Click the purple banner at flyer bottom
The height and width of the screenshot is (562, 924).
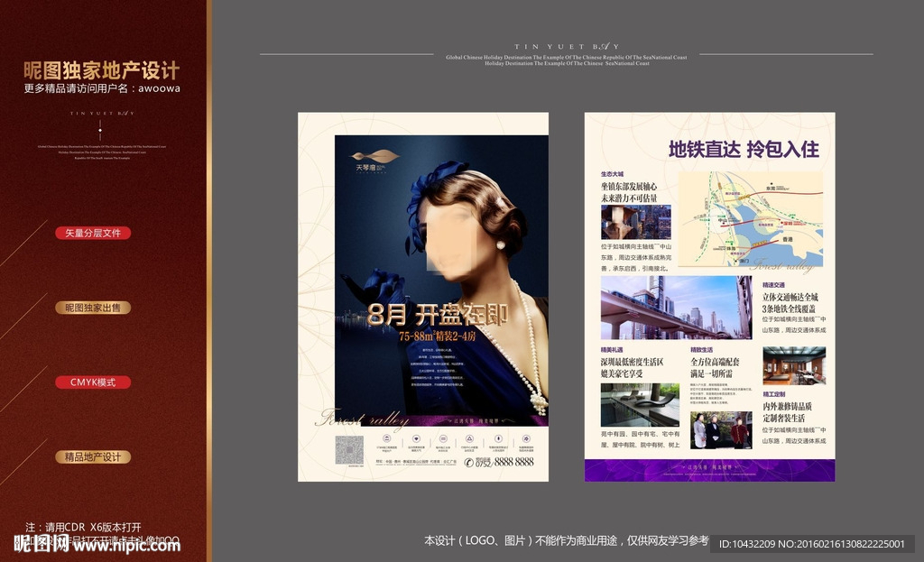tap(709, 470)
